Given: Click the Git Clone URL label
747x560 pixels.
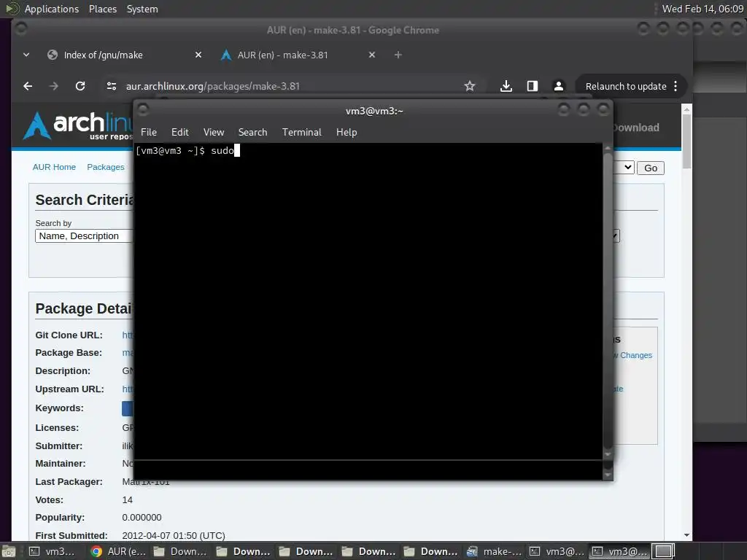Looking at the screenshot, I should pos(69,335).
